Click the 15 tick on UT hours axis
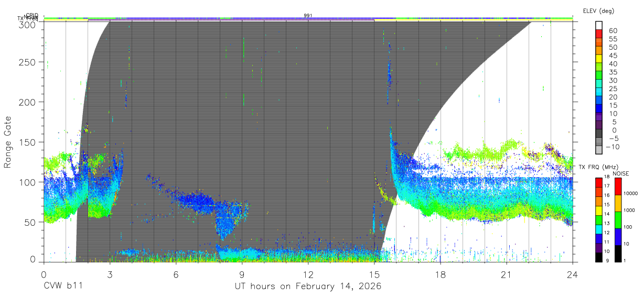Viewport: 644px width, 297px height. 374,274
